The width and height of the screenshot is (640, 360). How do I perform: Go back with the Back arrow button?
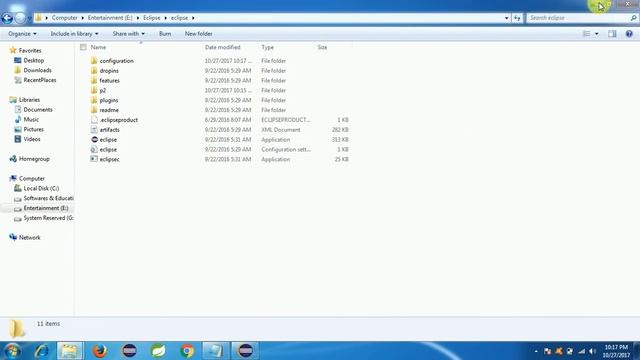pyautogui.click(x=7, y=18)
